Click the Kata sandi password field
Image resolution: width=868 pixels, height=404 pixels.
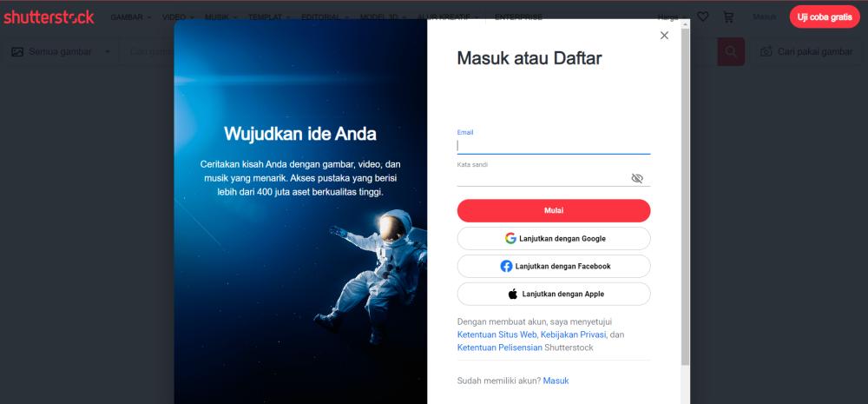(x=543, y=178)
